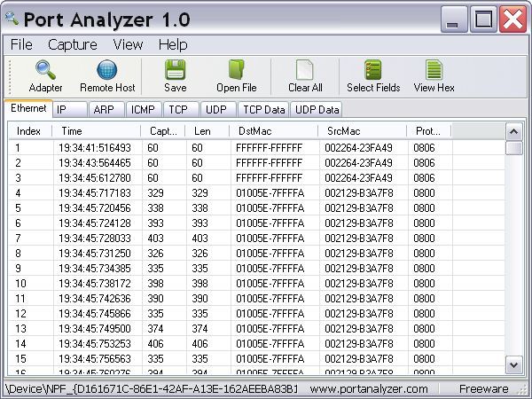Minimize the Port Analyzer window
Image resolution: width=532 pixels, height=399 pixels.
454,20
